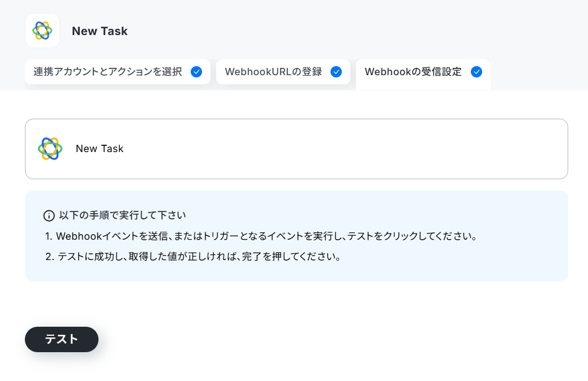Click the blue checkmark on WebhookURLの登録
This screenshot has height=381, width=588.
(x=336, y=72)
